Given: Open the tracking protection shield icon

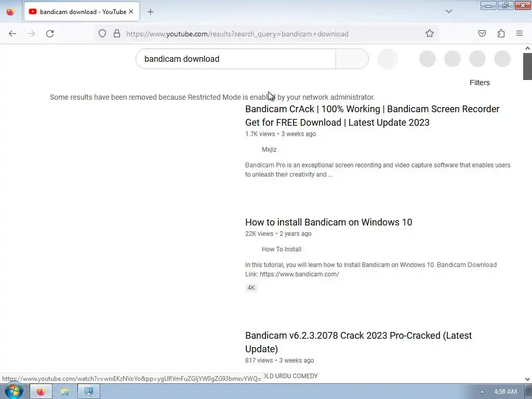Looking at the screenshot, I should [102, 34].
